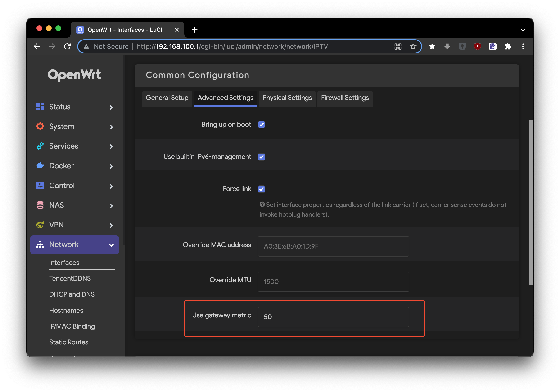Toggle the Bring up on boot checkbox
The height and width of the screenshot is (392, 560).
(262, 125)
